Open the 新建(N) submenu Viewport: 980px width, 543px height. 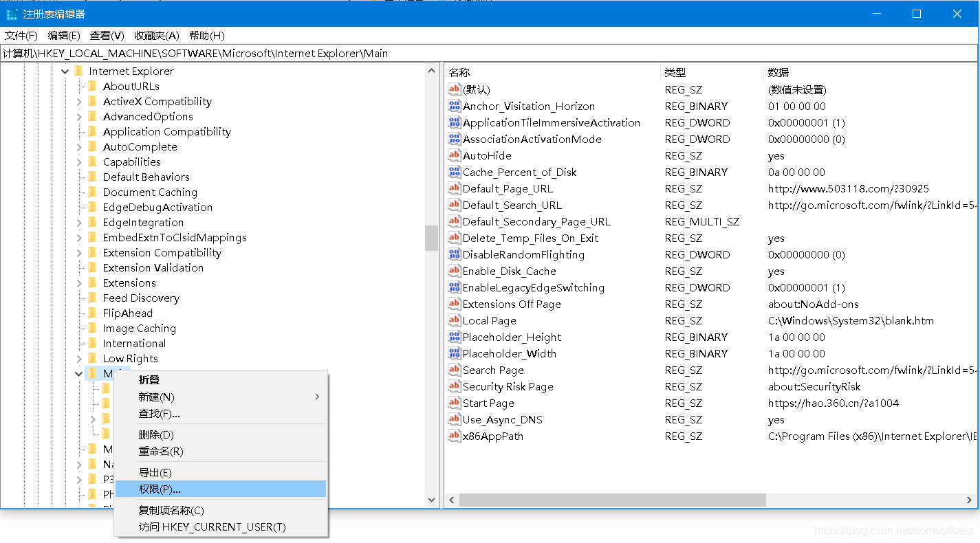(x=221, y=397)
